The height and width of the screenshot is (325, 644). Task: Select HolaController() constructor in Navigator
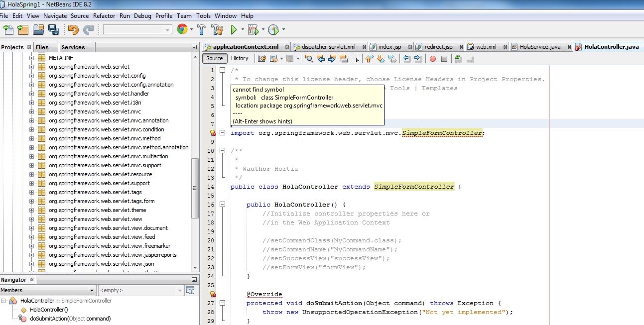[x=49, y=310]
